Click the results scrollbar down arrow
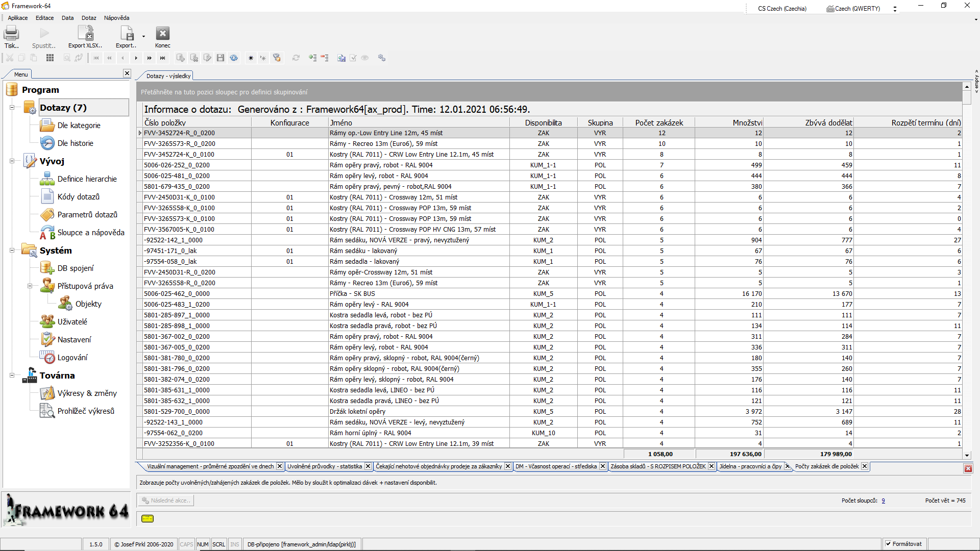 click(967, 455)
